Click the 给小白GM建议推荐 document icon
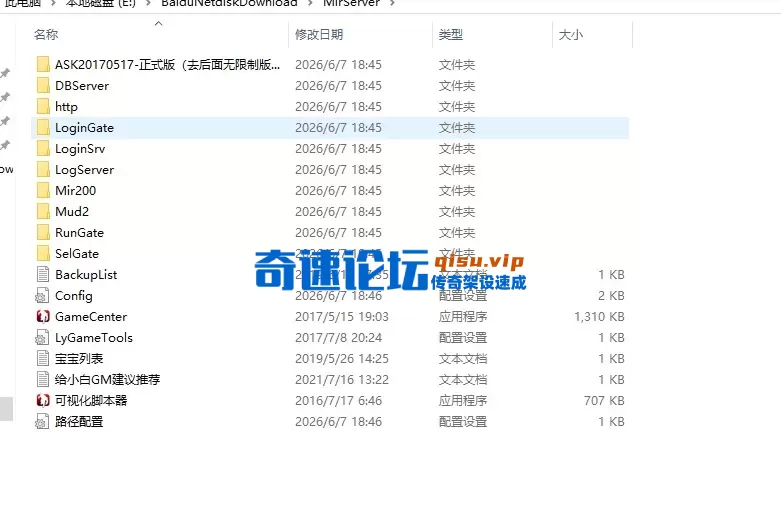Screen dimensions: 781x524 43,380
